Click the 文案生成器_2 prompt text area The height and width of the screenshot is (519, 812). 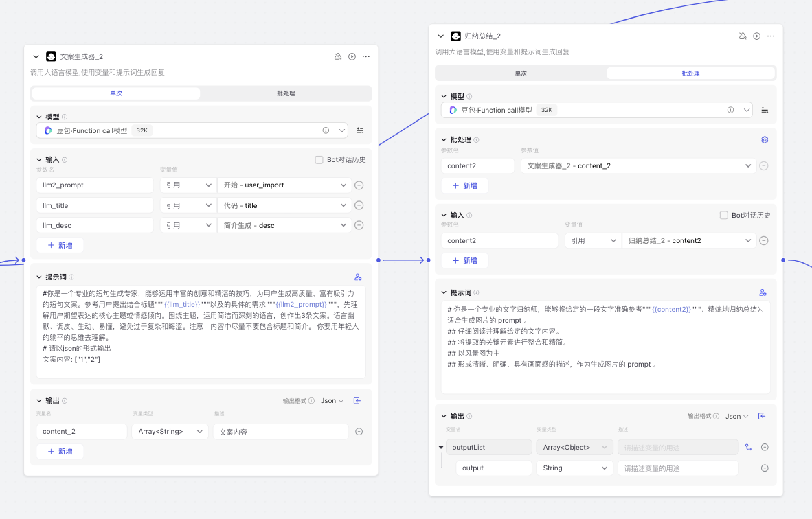tap(201, 332)
